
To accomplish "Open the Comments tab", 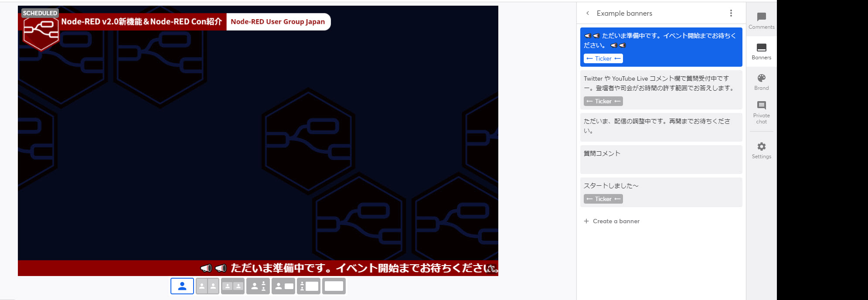I will click(x=761, y=21).
